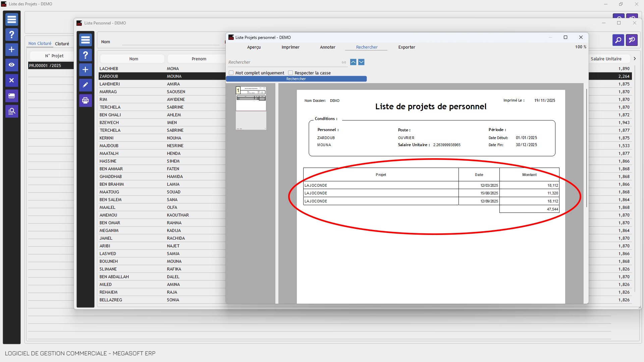
Task: Click the pencil edit icon in Personnel sidebar
Action: [86, 85]
